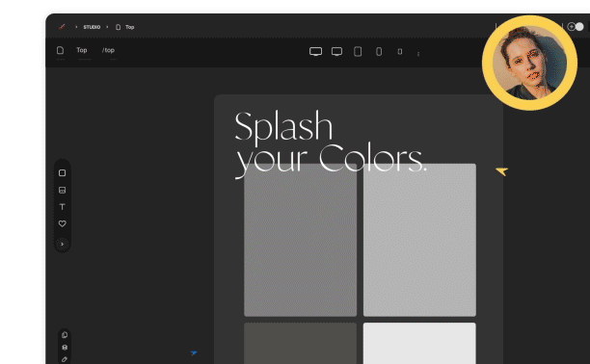Screen dimensions: 590x364
Task: Select the light gray tile at top right
Action: point(419,240)
